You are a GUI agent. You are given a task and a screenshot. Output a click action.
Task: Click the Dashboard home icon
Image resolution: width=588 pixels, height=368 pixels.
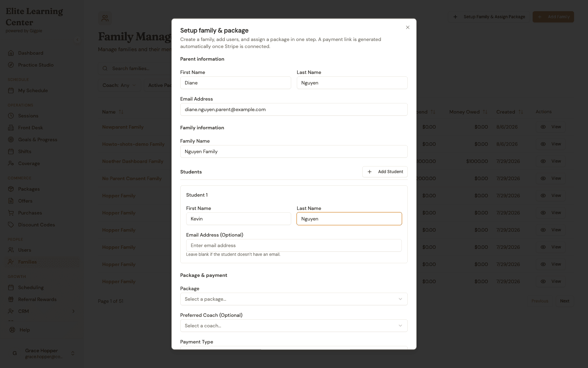11,53
